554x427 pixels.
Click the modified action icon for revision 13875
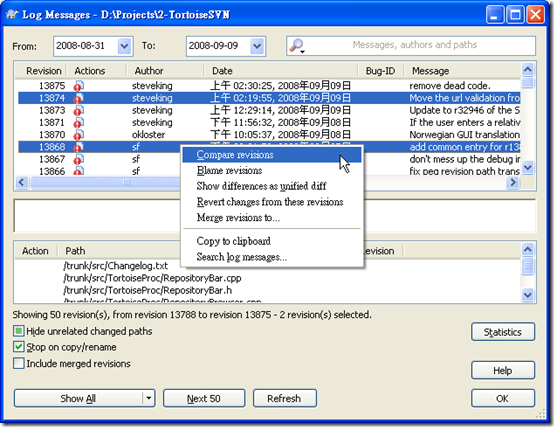tap(78, 86)
